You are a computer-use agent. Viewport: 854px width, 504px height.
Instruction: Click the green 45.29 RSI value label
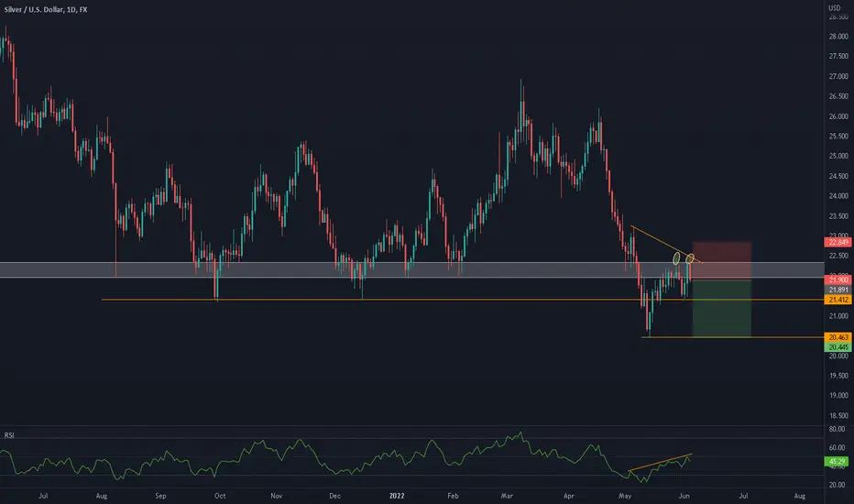pyautogui.click(x=838, y=461)
